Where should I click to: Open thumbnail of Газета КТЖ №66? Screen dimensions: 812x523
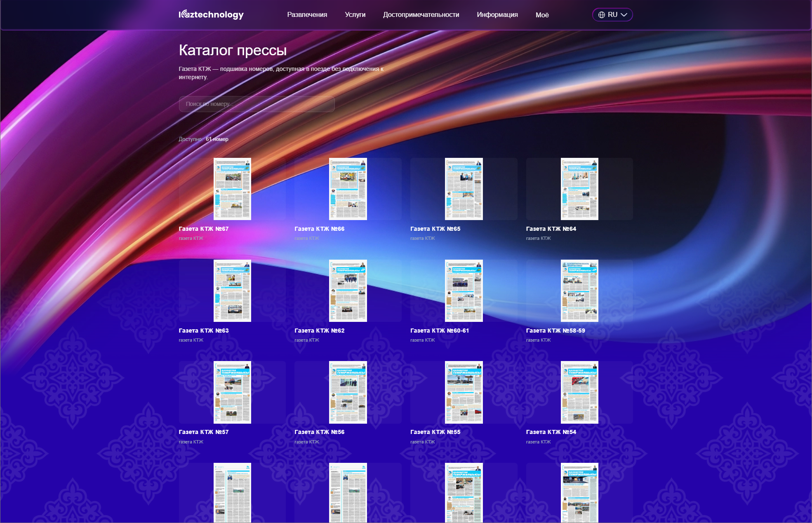pyautogui.click(x=348, y=189)
